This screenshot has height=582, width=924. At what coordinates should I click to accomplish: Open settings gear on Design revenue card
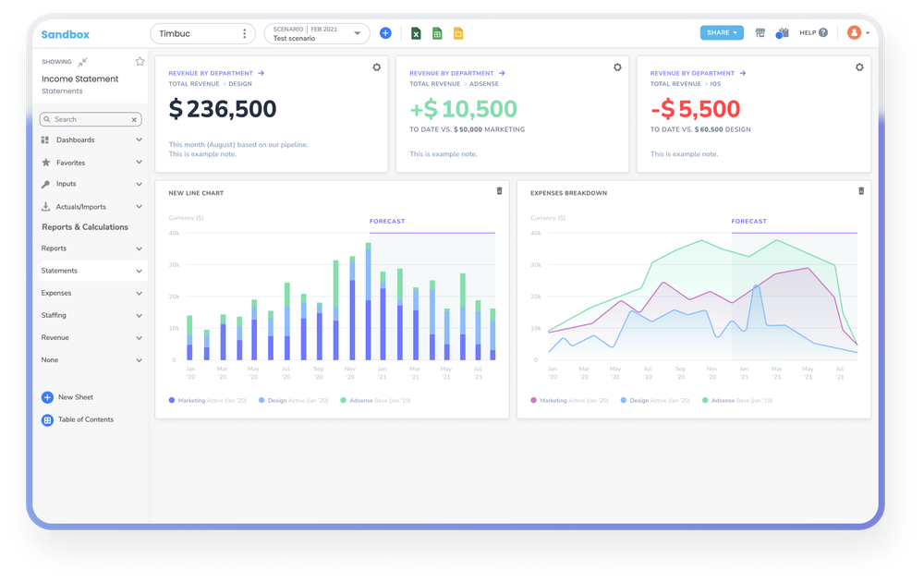[x=377, y=67]
